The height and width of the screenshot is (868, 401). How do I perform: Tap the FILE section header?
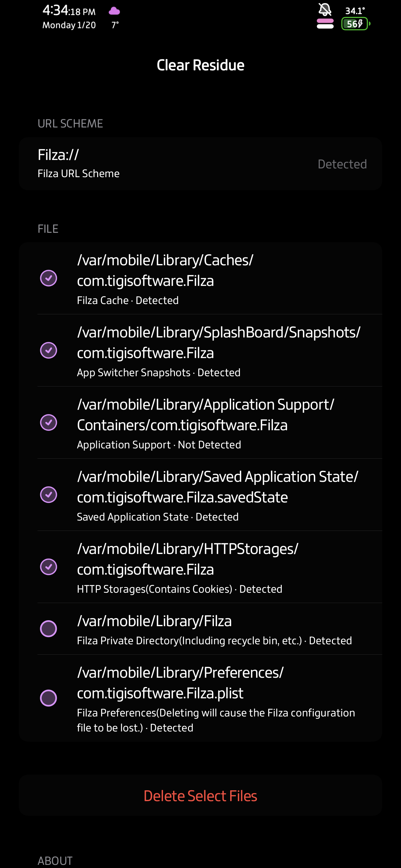point(48,228)
